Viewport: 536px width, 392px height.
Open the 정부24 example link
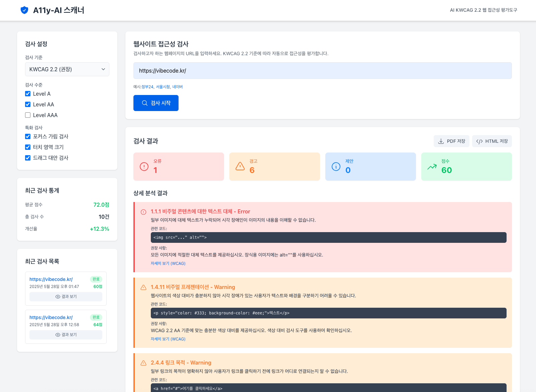147,87
